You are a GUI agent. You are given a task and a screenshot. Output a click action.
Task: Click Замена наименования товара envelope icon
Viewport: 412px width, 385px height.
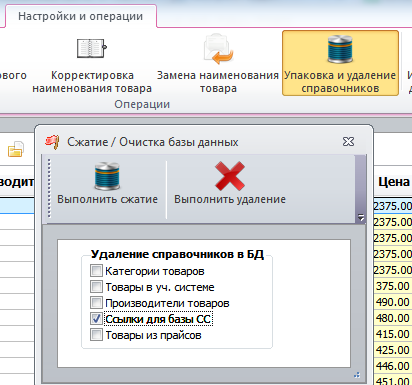tap(218, 49)
